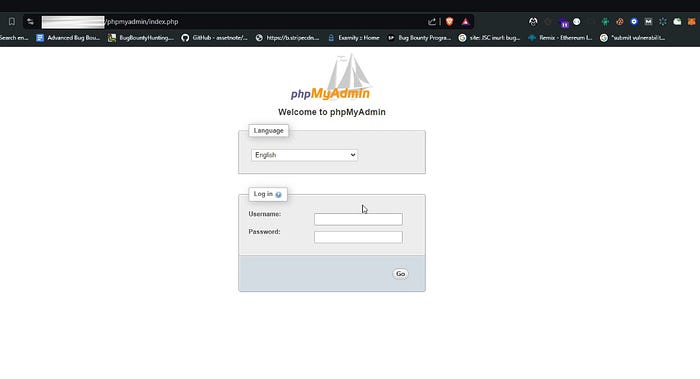Open the blue circle extension icon
Screen dimensions: 700x379
(634, 21)
